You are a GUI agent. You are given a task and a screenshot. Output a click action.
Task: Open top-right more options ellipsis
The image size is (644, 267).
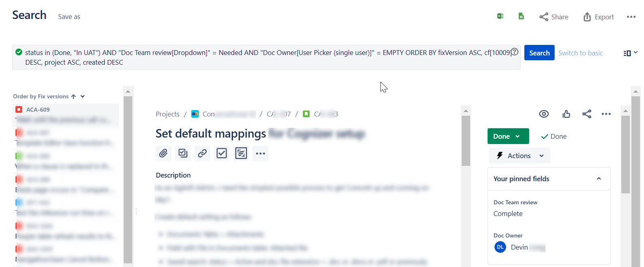pyautogui.click(x=631, y=17)
